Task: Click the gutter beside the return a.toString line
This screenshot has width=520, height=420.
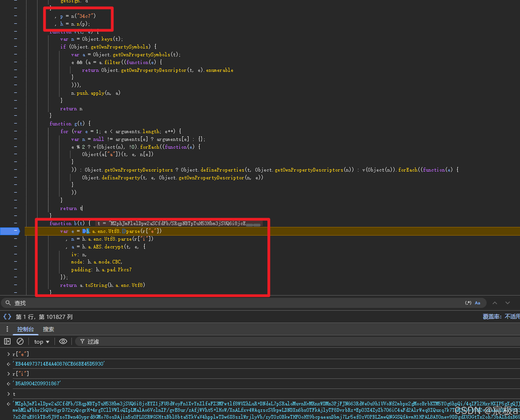Action: click(16, 285)
